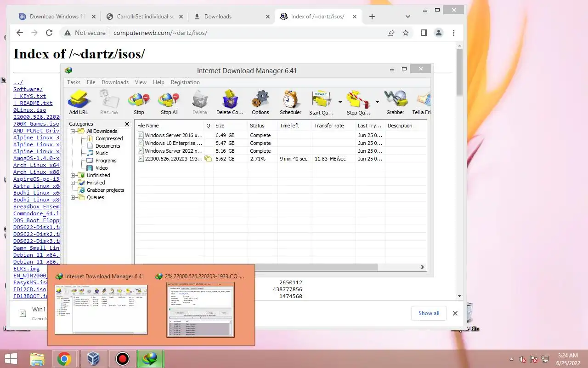Click the Stop Queue toolbar icon
The height and width of the screenshot is (368, 588).
(x=358, y=102)
